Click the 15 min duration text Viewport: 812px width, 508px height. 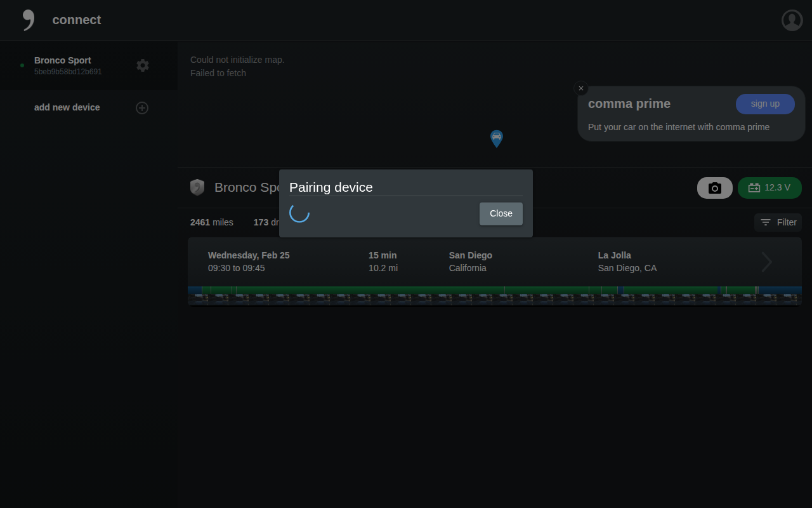pos(383,255)
